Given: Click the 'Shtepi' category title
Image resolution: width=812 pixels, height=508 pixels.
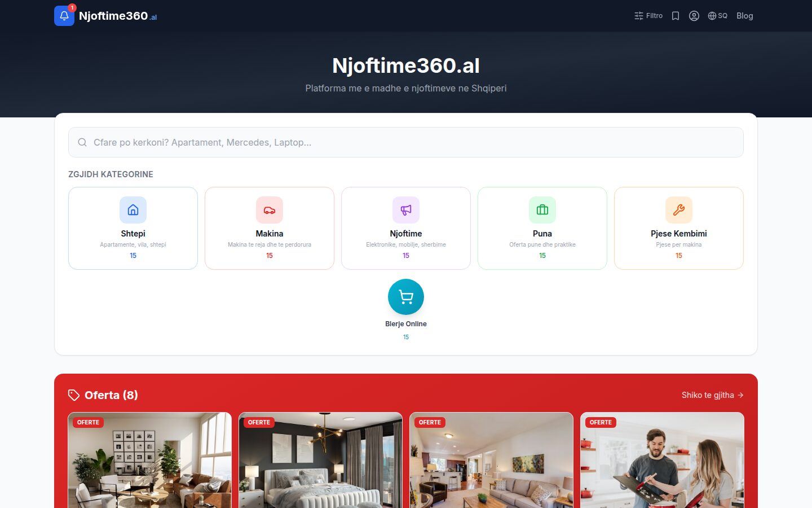Looking at the screenshot, I should (x=133, y=234).
